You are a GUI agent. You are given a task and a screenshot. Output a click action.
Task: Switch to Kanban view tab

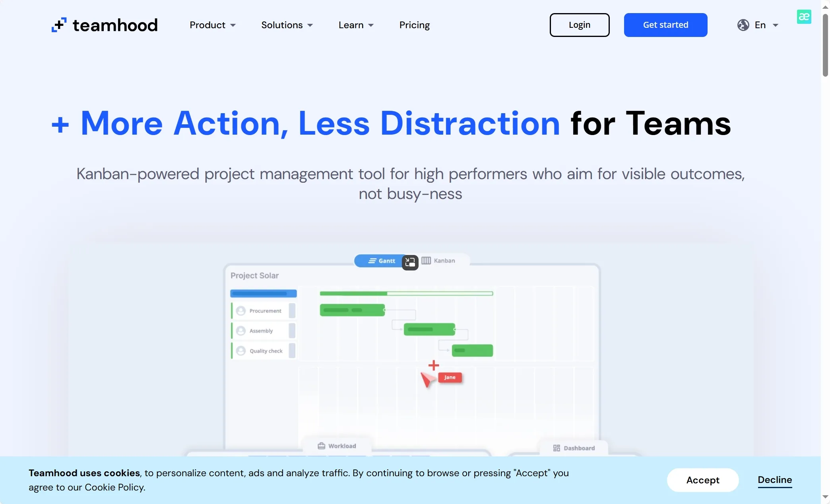point(439,261)
